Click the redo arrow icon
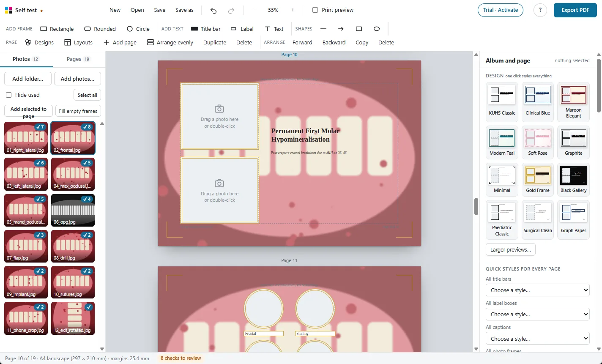The height and width of the screenshot is (364, 602). click(x=231, y=10)
